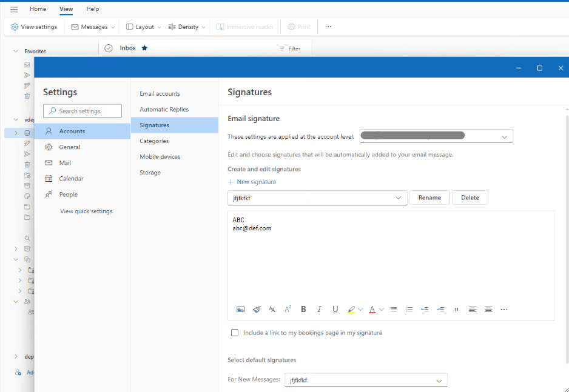
Task: Click the Favorites sent items icon
Action: click(x=27, y=75)
